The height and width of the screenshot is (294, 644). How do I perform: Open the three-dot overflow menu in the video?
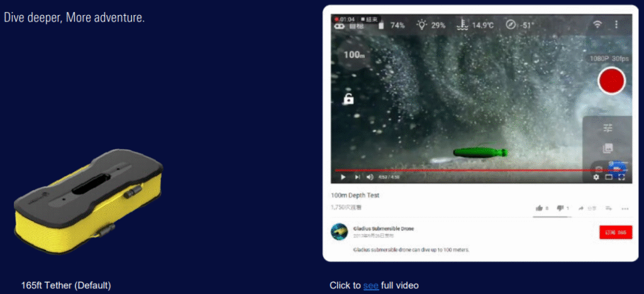(616, 25)
